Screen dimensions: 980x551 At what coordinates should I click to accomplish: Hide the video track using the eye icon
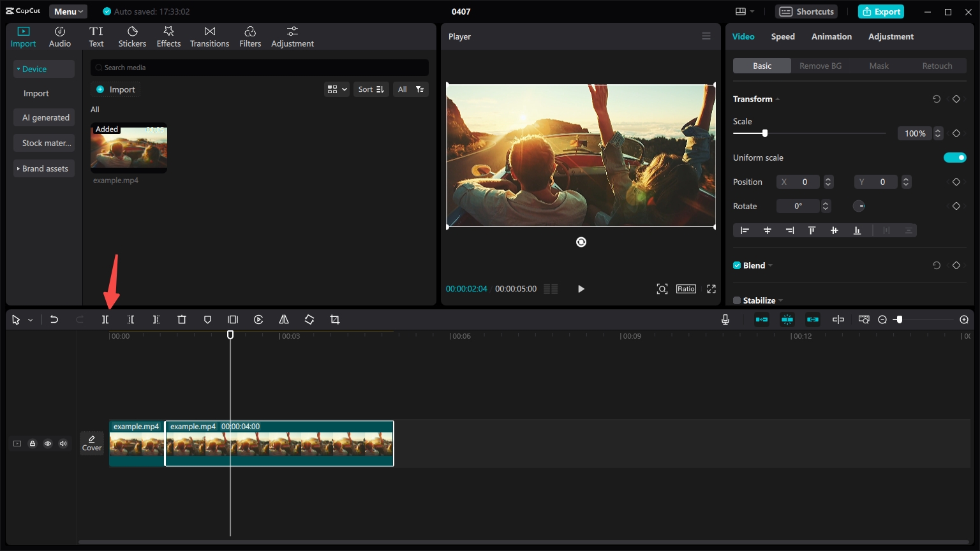(48, 444)
